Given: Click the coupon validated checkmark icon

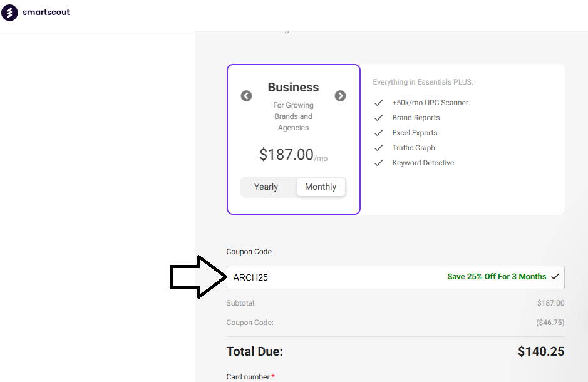Looking at the screenshot, I should pos(555,277).
